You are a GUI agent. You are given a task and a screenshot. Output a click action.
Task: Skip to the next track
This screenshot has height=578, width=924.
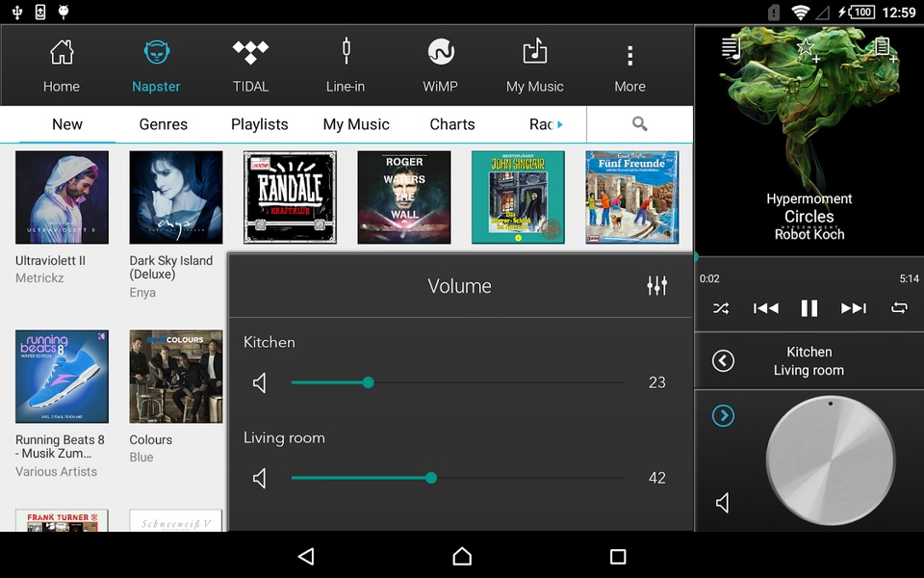(x=854, y=308)
